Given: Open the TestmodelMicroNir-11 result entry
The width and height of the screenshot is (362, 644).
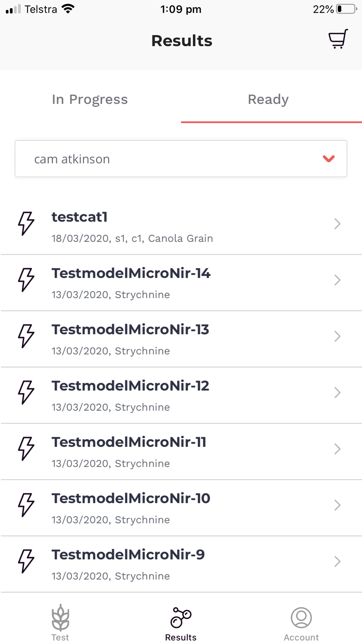Looking at the screenshot, I should [x=181, y=452].
